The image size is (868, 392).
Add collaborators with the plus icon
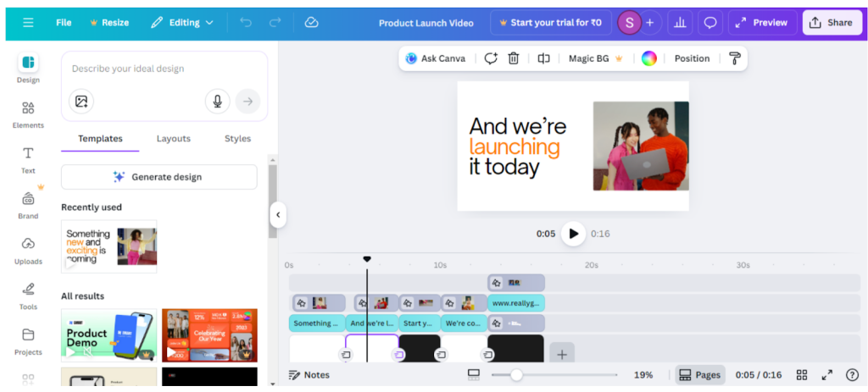click(650, 23)
